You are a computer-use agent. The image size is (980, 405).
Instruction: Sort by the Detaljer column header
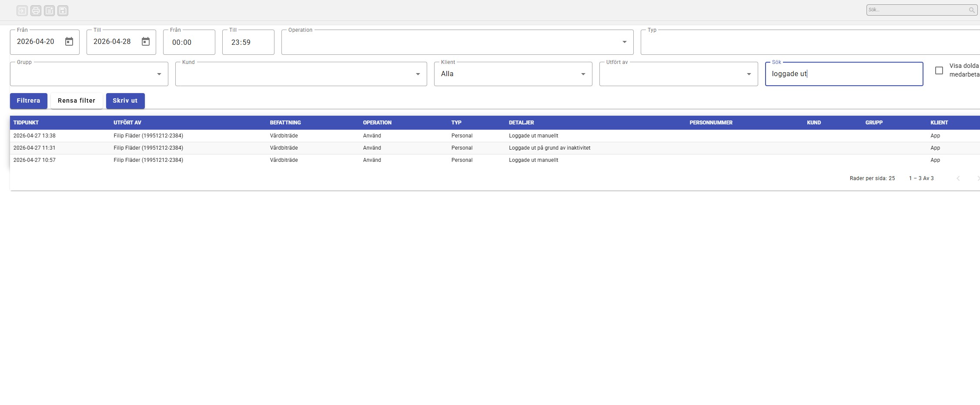click(x=521, y=123)
